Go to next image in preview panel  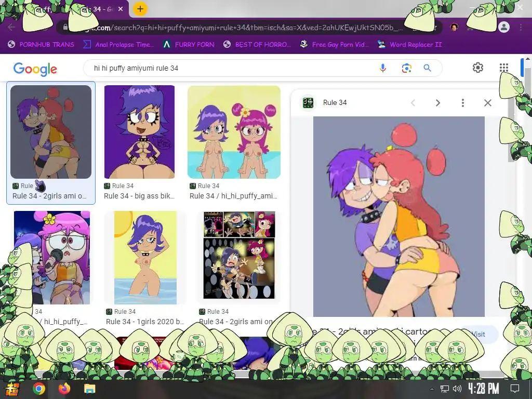[438, 103]
